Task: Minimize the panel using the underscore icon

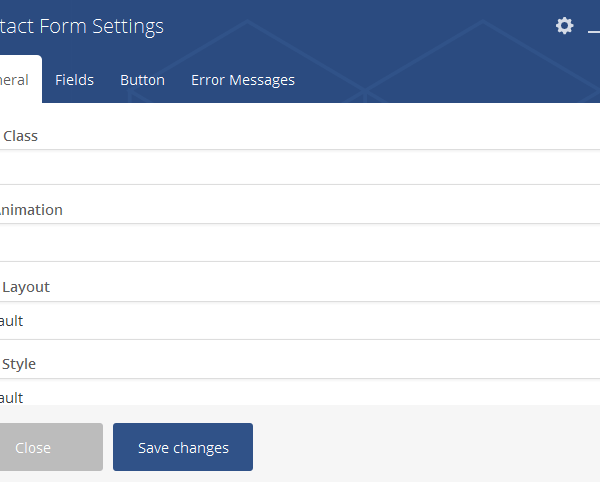Action: pyautogui.click(x=594, y=32)
